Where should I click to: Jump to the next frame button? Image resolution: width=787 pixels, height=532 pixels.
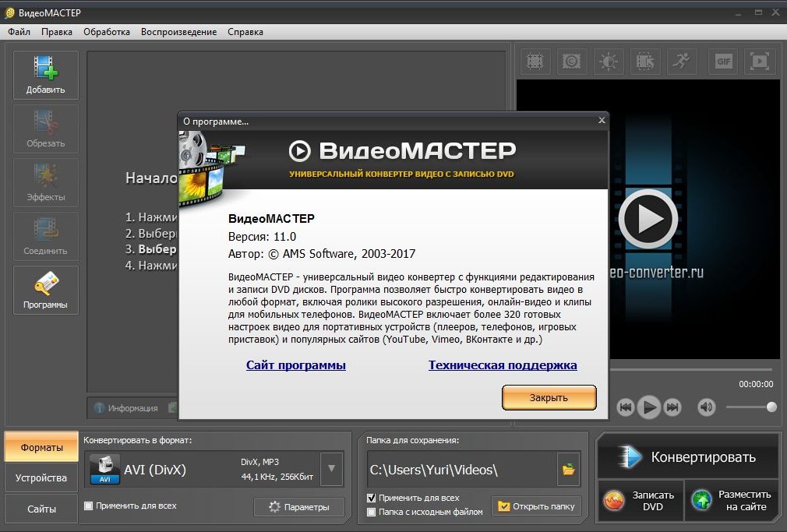[x=672, y=407]
